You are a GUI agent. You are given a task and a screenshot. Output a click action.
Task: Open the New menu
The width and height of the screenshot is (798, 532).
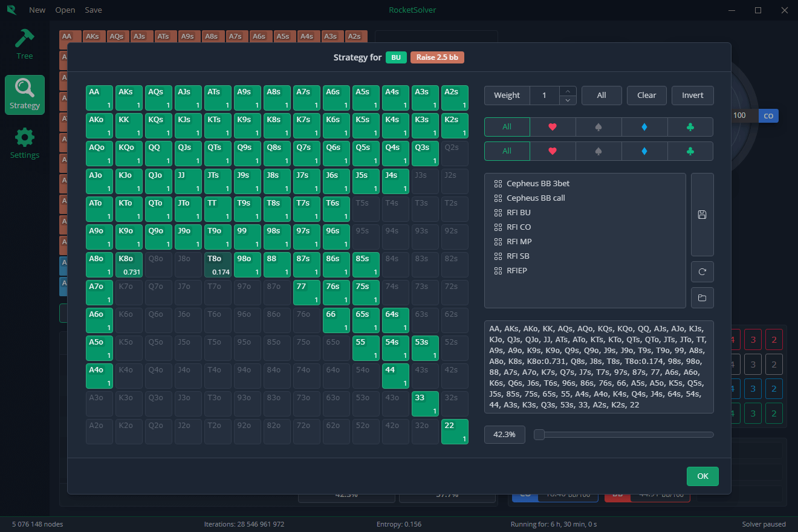37,10
